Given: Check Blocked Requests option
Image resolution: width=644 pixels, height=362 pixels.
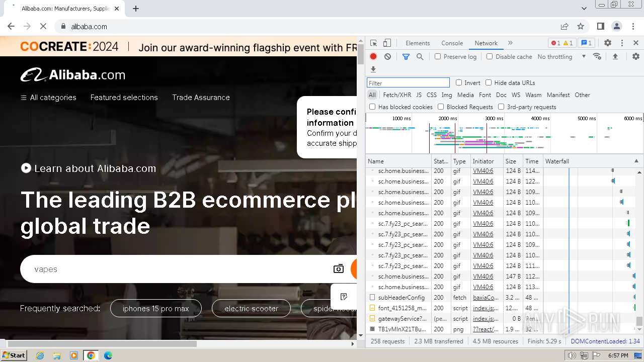Looking at the screenshot, I should click(441, 107).
